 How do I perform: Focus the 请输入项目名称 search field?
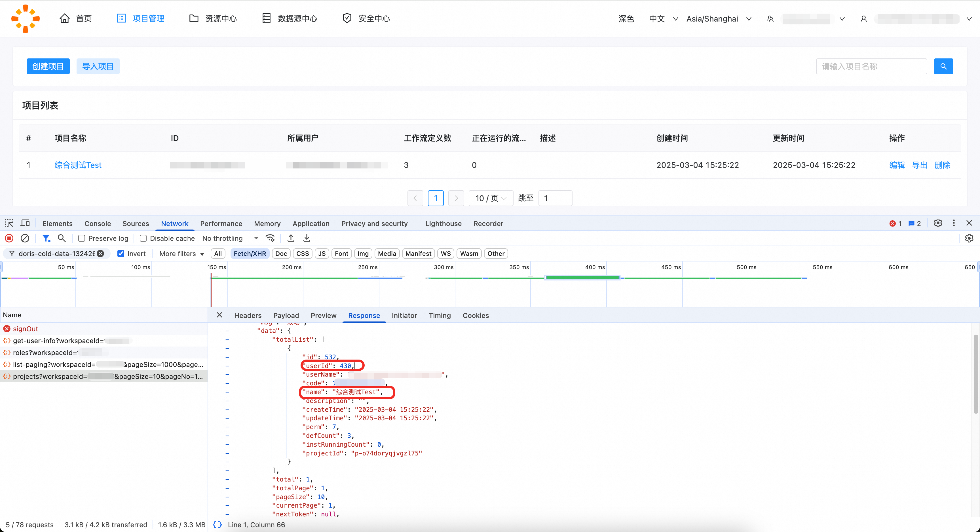click(x=871, y=66)
